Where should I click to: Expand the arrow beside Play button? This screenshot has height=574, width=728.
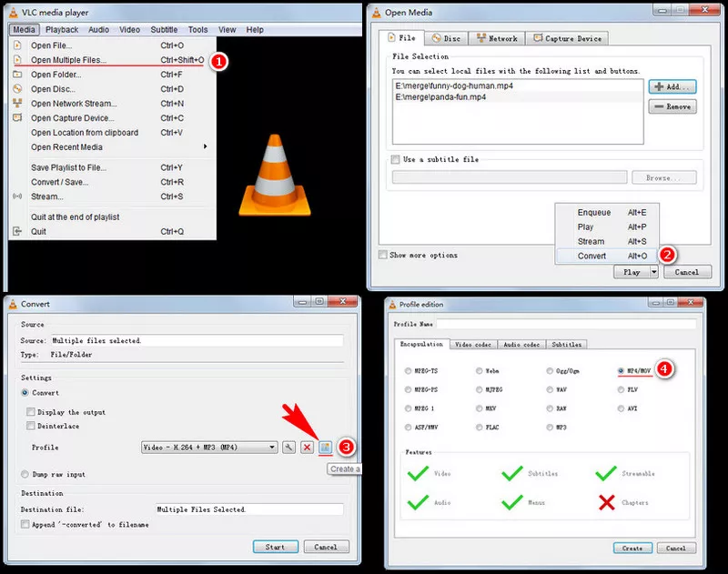coord(653,272)
